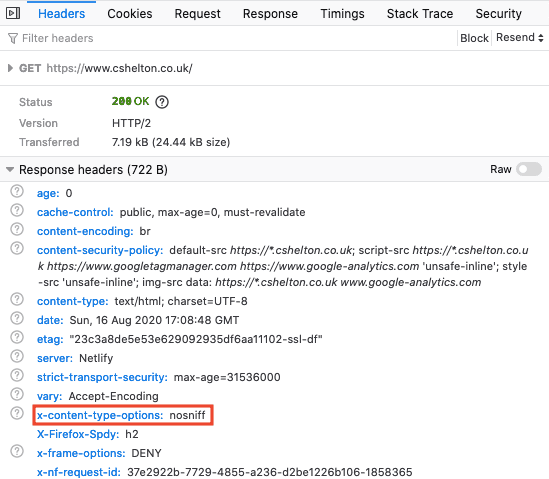This screenshot has height=479, width=549.
Task: Open the Response tab
Action: tap(270, 14)
